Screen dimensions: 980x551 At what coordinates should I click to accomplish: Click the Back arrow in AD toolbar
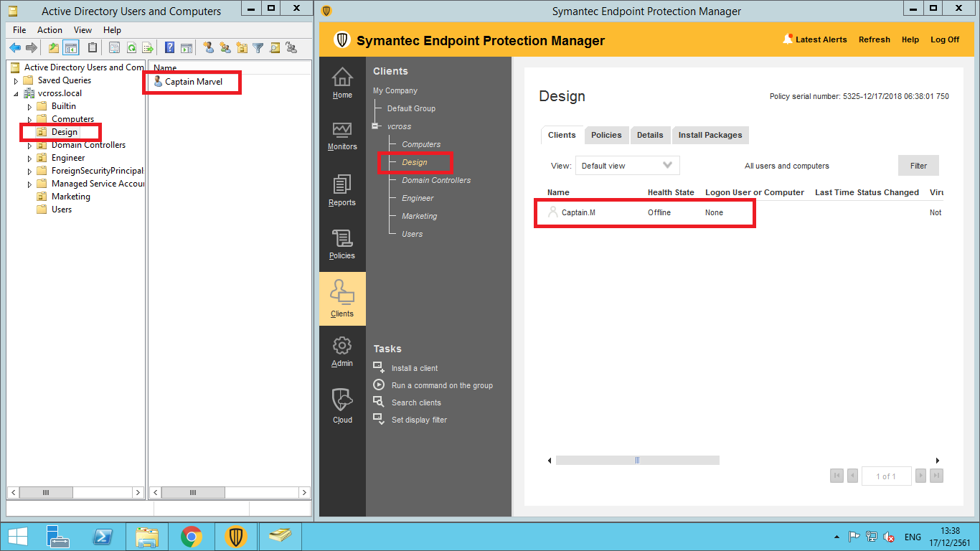coord(15,48)
